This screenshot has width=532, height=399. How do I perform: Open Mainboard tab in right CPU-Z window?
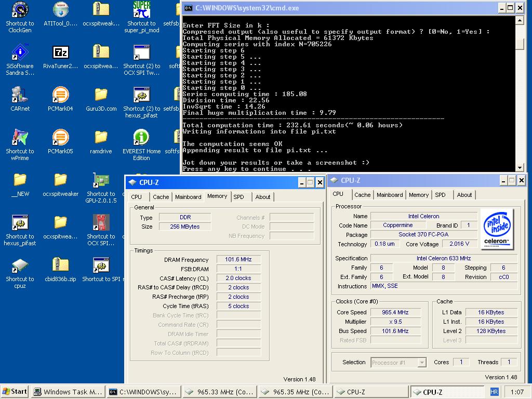[x=390, y=195]
